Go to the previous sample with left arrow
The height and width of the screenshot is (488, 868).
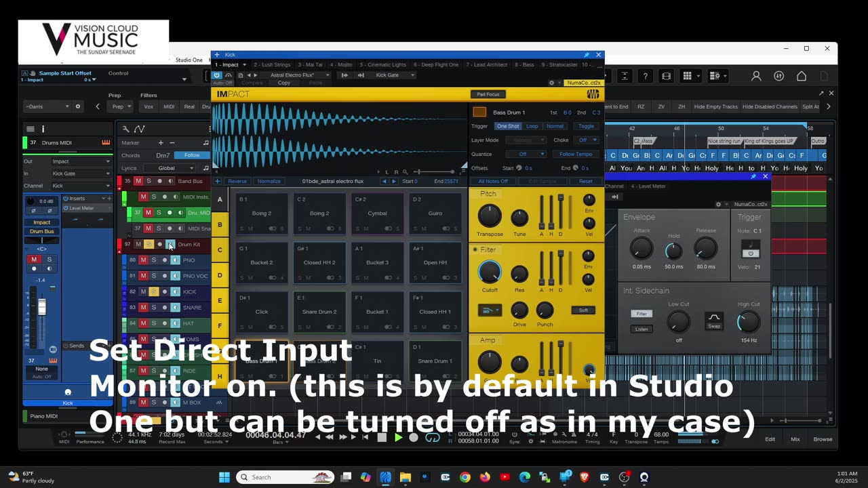[x=384, y=181]
